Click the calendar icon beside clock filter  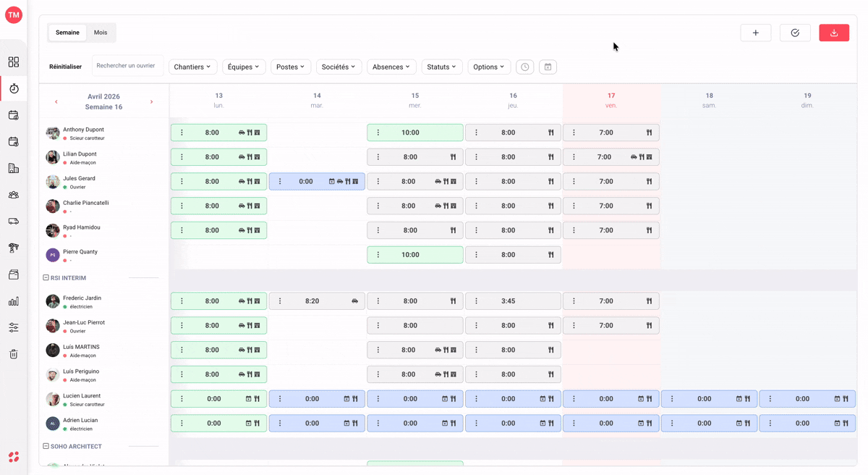coord(548,67)
